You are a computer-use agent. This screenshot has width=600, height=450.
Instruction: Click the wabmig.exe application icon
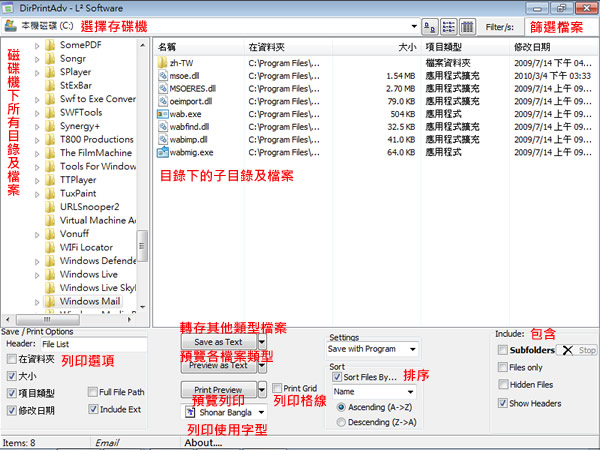coord(163,152)
